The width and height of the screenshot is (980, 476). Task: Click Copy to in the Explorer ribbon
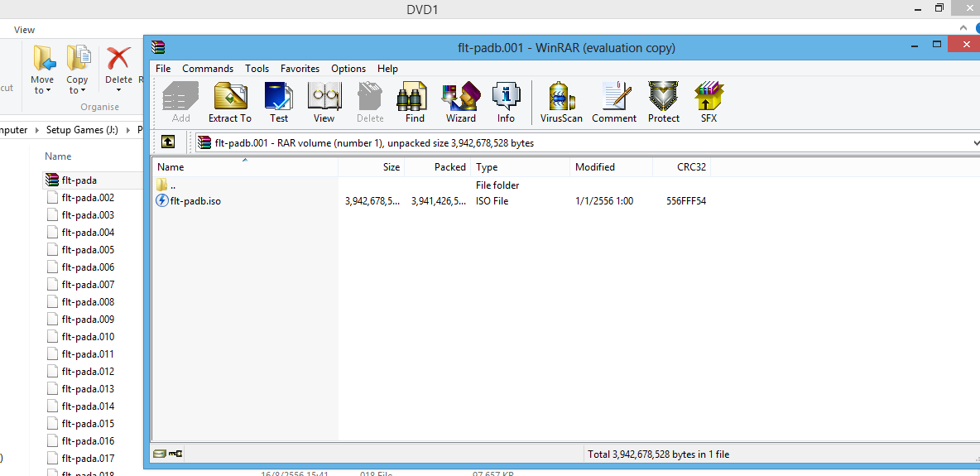(x=78, y=70)
